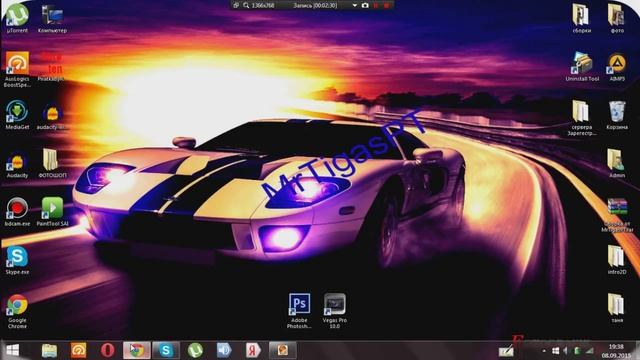
Task: Show hidden system tray icons
Action: (544, 351)
